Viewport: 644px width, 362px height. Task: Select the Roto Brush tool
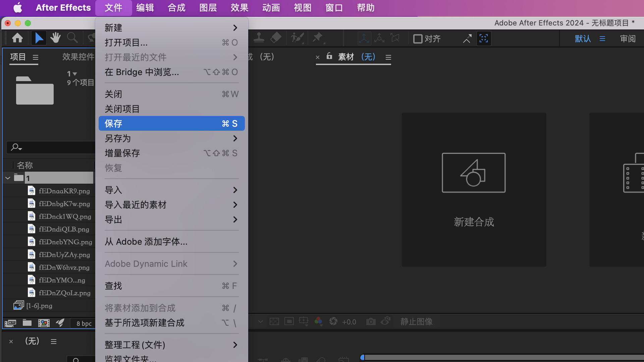click(297, 38)
